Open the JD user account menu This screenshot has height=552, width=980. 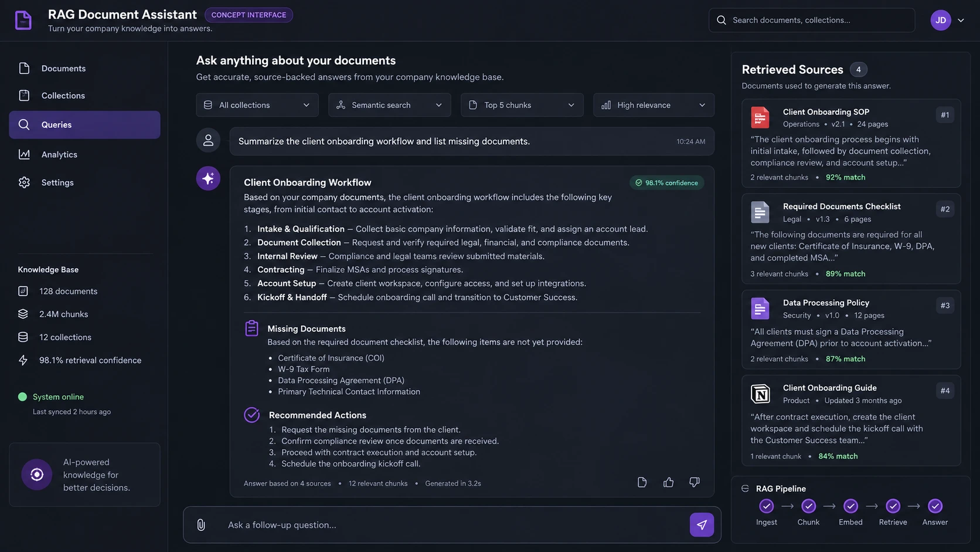pos(947,20)
